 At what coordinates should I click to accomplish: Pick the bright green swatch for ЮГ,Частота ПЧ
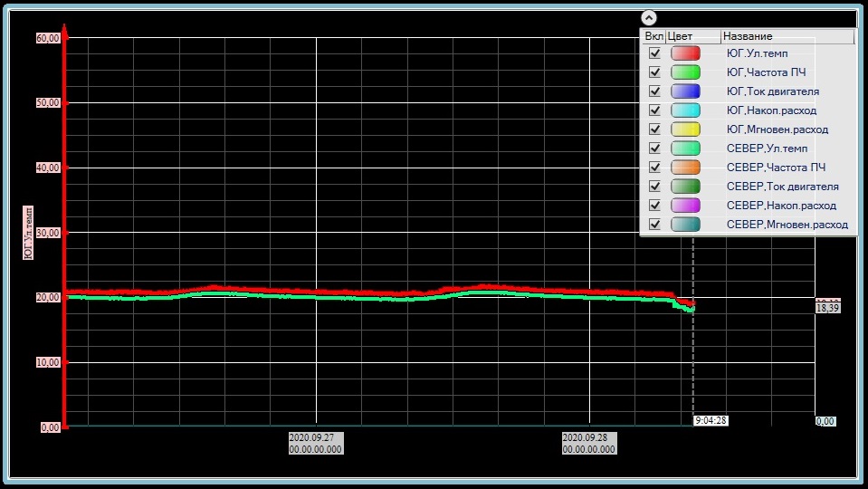click(685, 72)
